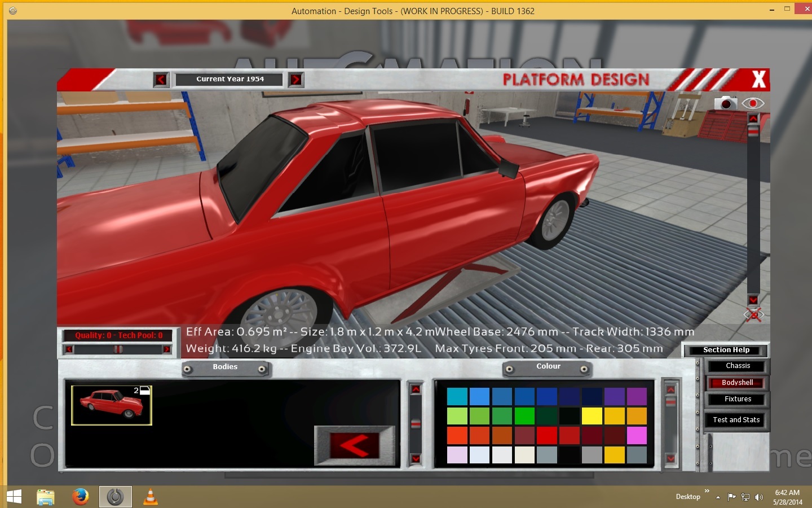Open VLC media player from the taskbar

(x=150, y=497)
